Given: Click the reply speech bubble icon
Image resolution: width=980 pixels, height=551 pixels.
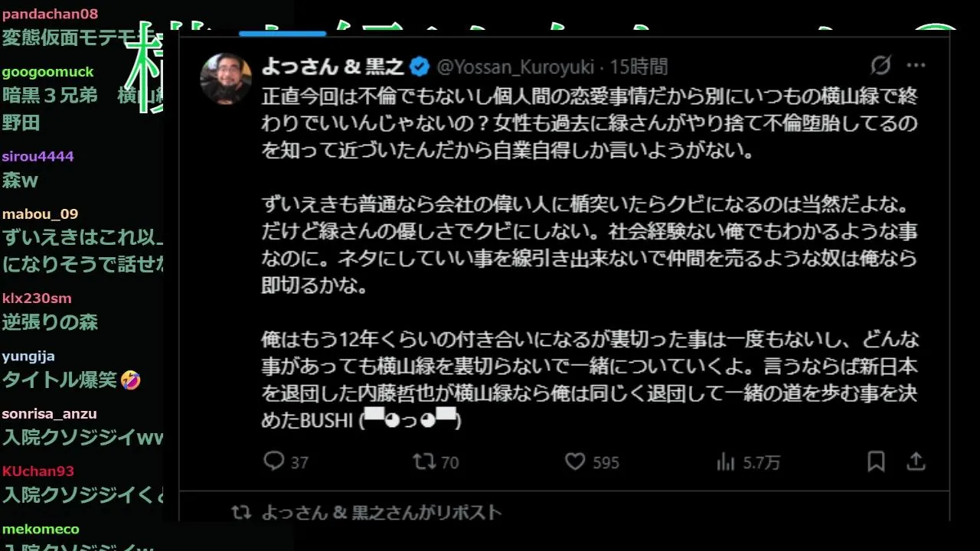Looking at the screenshot, I should pyautogui.click(x=274, y=461).
